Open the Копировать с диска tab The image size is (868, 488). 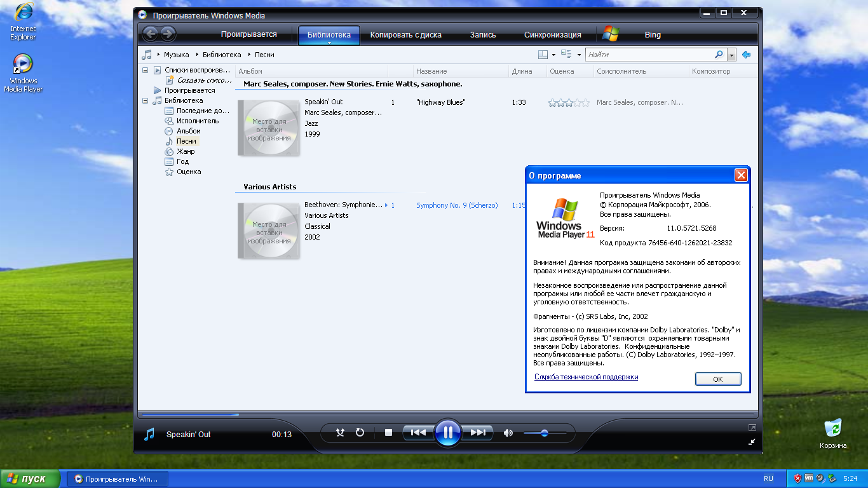406,35
